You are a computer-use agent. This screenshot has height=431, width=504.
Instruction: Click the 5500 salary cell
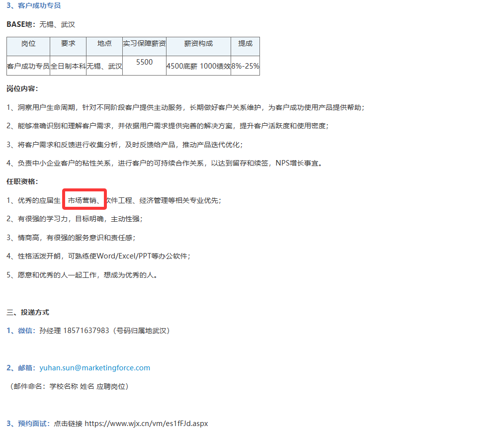(x=144, y=62)
